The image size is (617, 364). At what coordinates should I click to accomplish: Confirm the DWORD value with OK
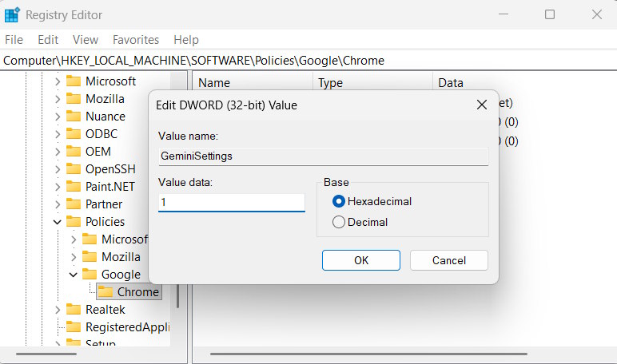[360, 260]
